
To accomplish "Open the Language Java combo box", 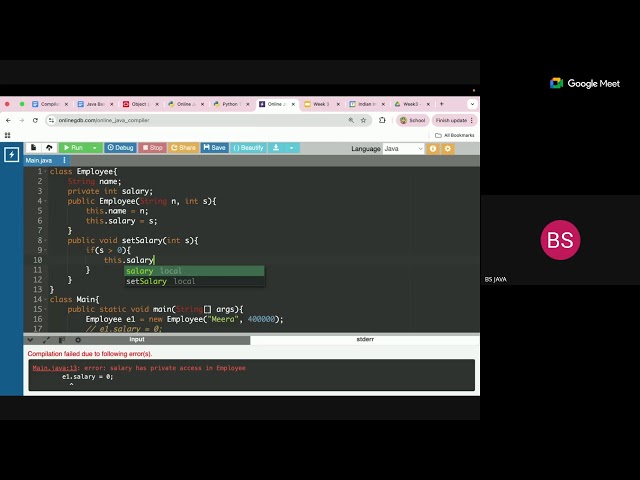I will (x=403, y=149).
